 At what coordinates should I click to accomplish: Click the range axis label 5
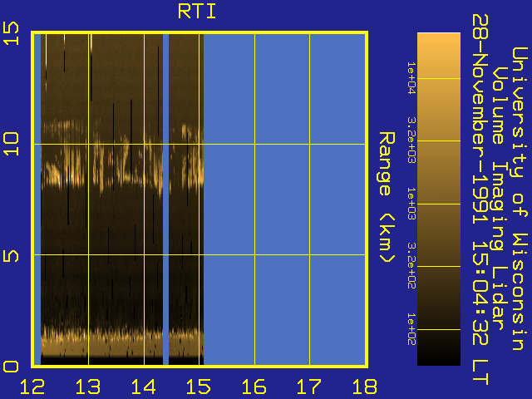(11, 256)
